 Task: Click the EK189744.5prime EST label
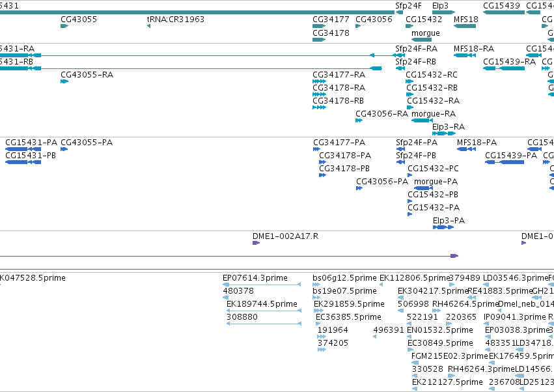point(262,304)
